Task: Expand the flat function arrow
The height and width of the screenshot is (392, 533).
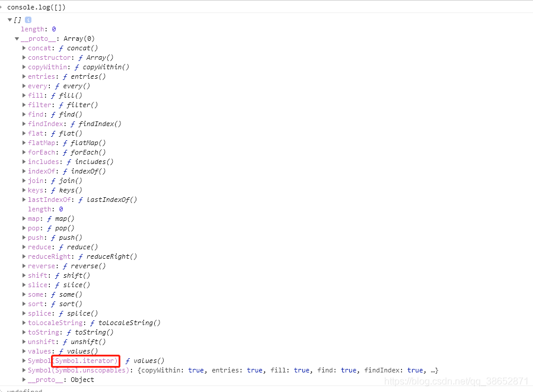Action: [x=24, y=133]
